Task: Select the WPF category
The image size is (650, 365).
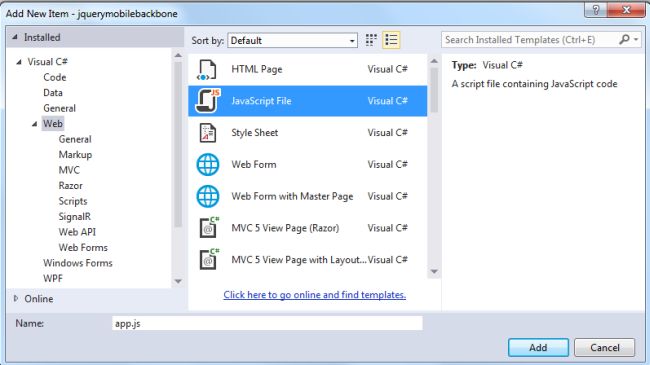Action: 53,278
